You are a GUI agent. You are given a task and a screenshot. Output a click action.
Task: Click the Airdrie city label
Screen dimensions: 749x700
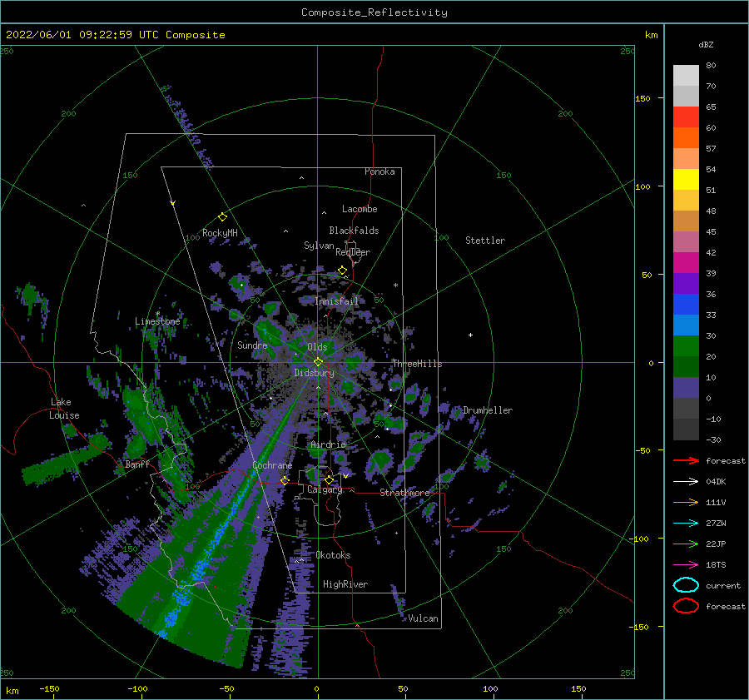328,444
